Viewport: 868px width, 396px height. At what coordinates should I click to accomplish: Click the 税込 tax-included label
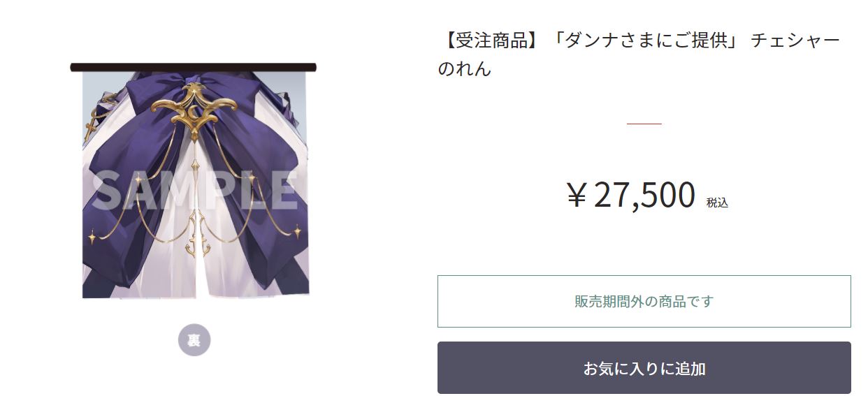point(717,203)
